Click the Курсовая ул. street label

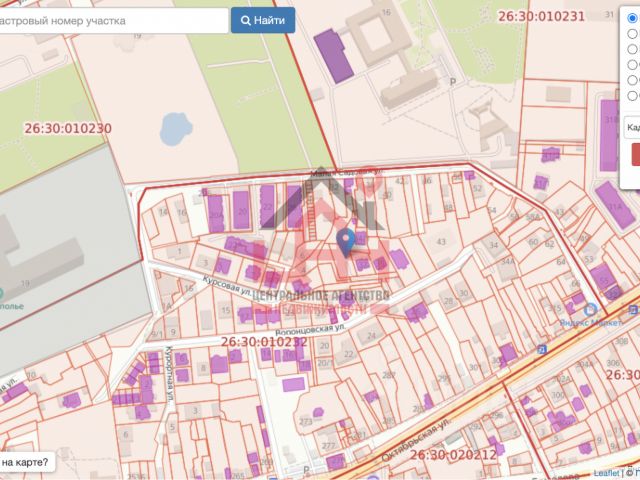point(227,285)
